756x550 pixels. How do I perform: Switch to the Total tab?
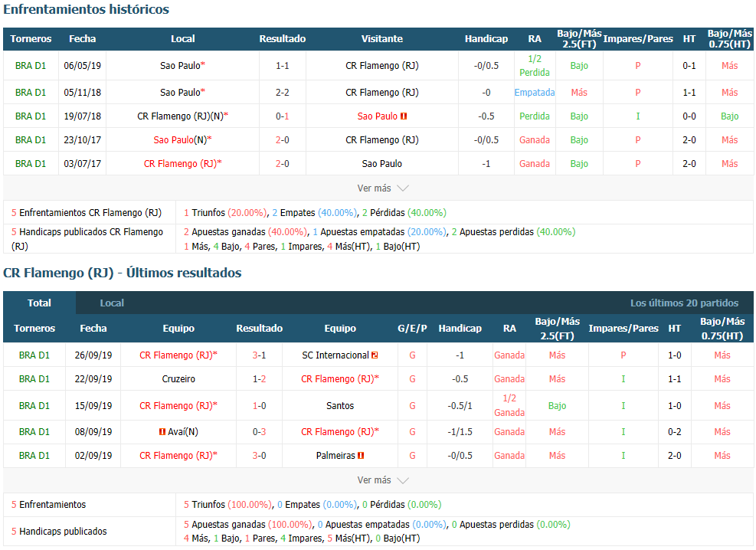point(39,303)
